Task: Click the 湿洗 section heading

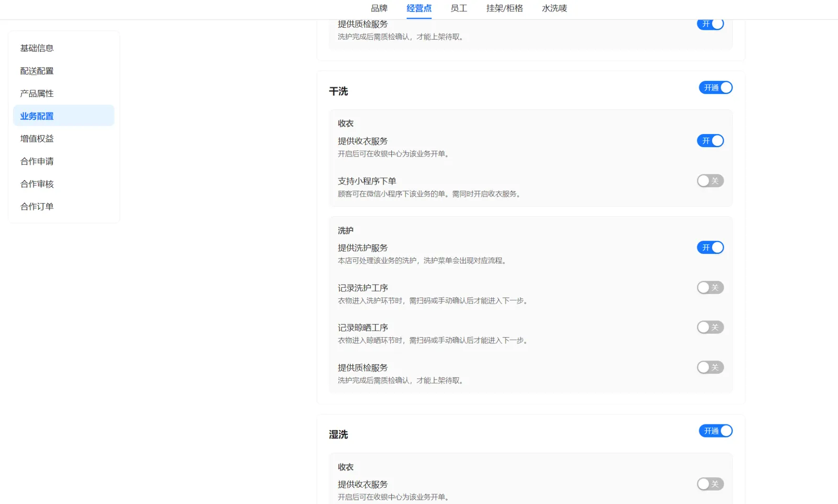Action: [x=338, y=434]
